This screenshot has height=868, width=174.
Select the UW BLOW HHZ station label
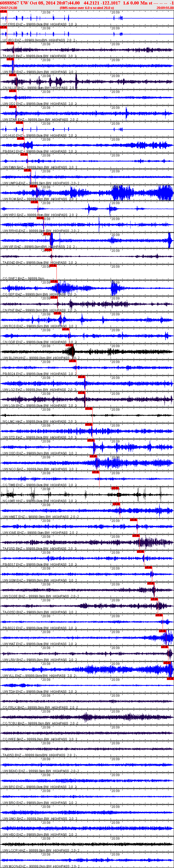click(x=41, y=358)
